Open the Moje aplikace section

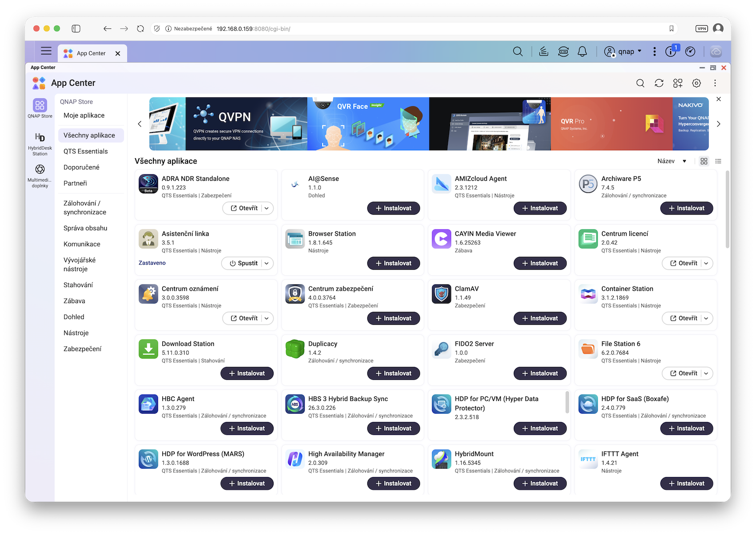(x=84, y=116)
